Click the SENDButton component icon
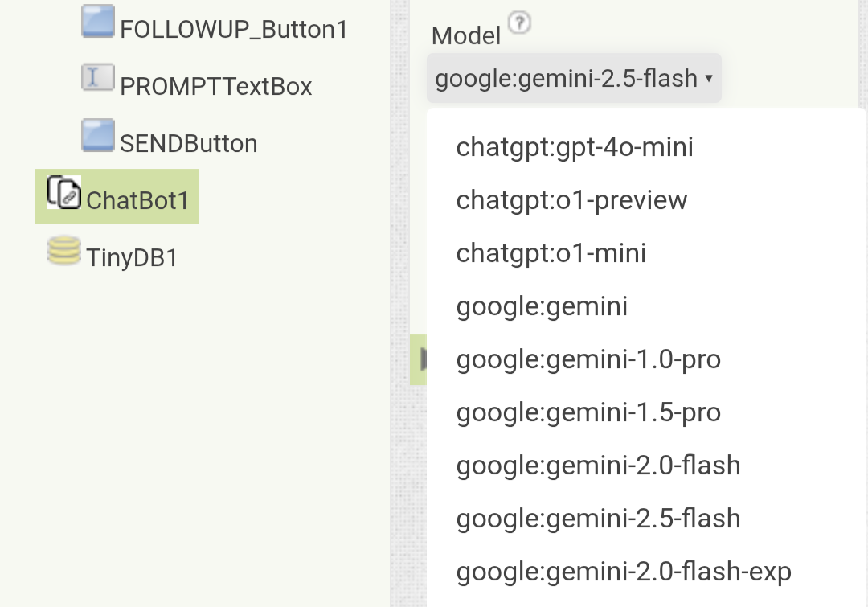The image size is (868, 607). coord(98,136)
